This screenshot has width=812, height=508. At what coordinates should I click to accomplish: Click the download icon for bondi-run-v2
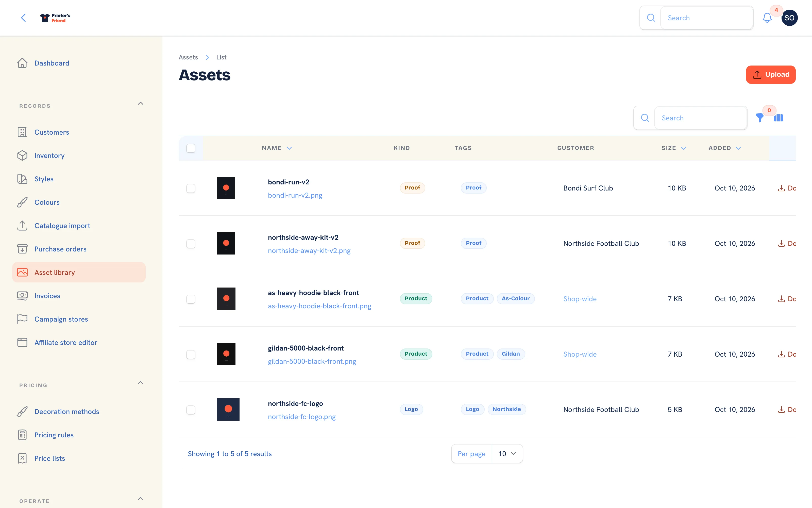pyautogui.click(x=782, y=188)
